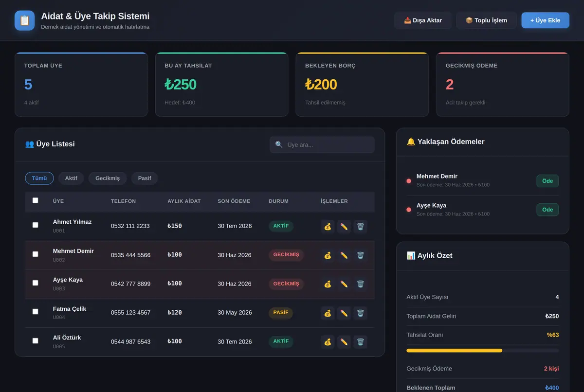This screenshot has height=392, width=584.
Task: Click the Tahsilat Oranı progress bar
Action: click(483, 350)
